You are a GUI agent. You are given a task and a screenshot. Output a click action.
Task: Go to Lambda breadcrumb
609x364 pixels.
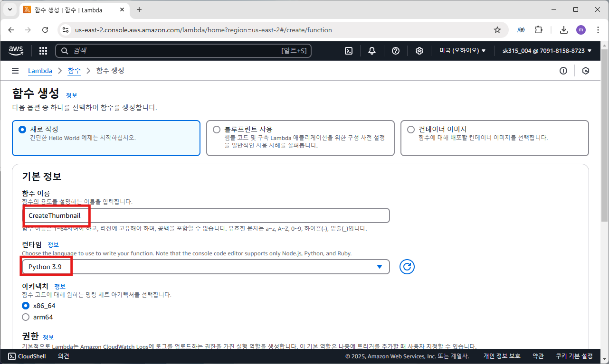pyautogui.click(x=40, y=71)
